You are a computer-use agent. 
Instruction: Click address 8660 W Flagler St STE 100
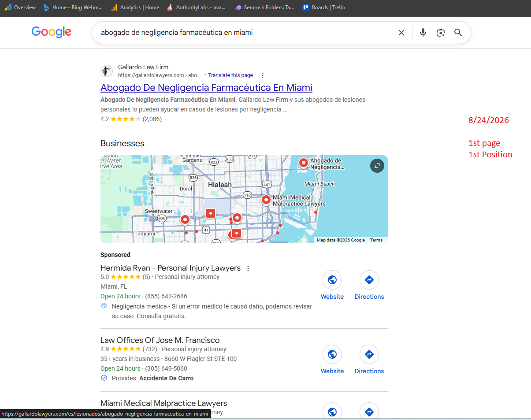201,359
